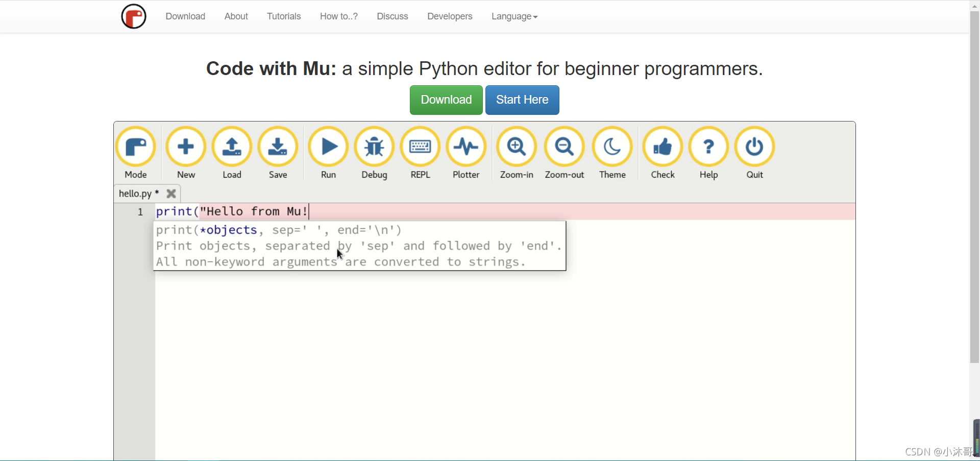Screen dimensions: 980x461
Task: Create a new file with New icon
Action: 186,147
